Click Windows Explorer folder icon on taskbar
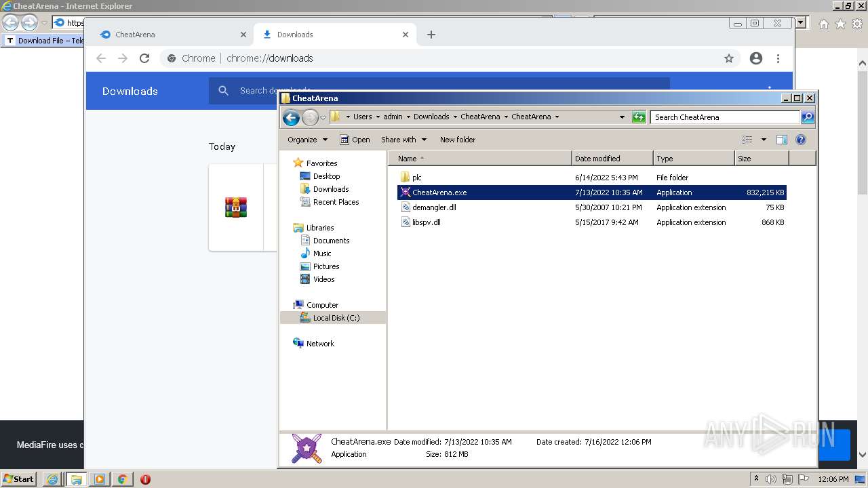Viewport: 868px width, 488px height. pos(76,479)
